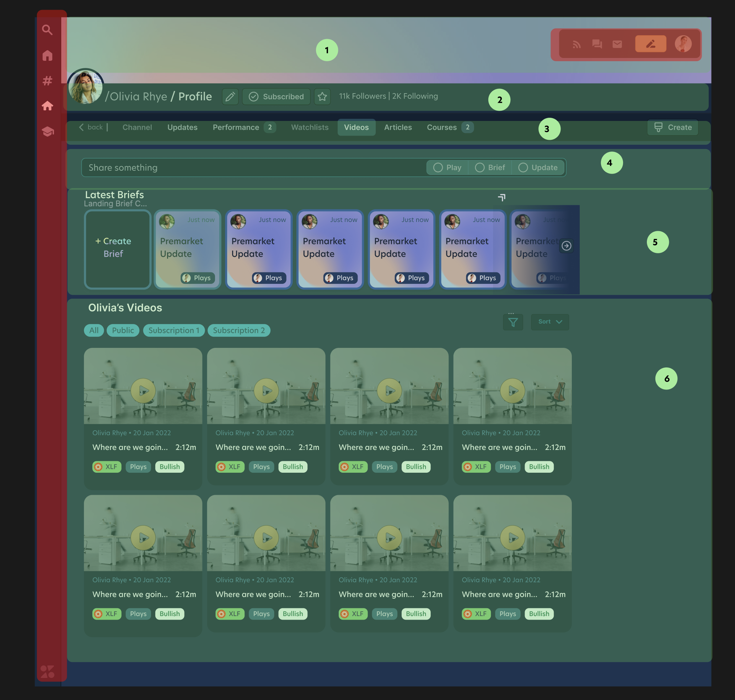Open the video filter funnel icon
The width and height of the screenshot is (735, 700).
(513, 322)
